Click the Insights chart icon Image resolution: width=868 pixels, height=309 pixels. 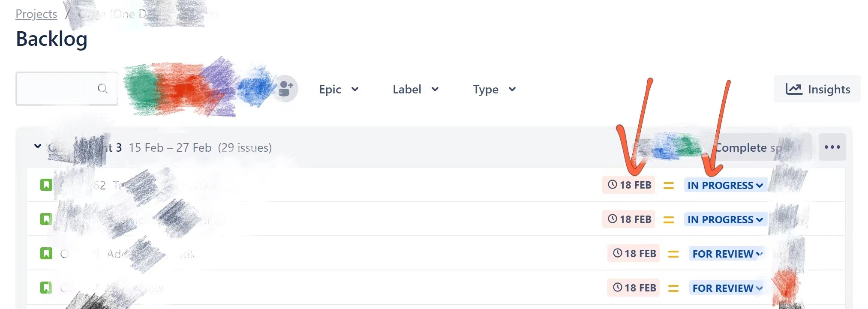pyautogui.click(x=794, y=89)
